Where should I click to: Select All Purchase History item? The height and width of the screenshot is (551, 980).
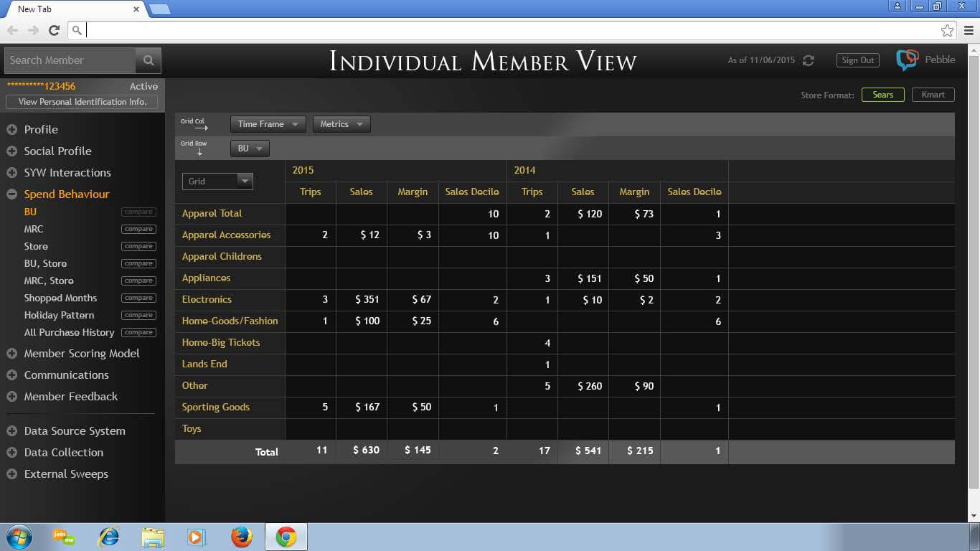69,332
